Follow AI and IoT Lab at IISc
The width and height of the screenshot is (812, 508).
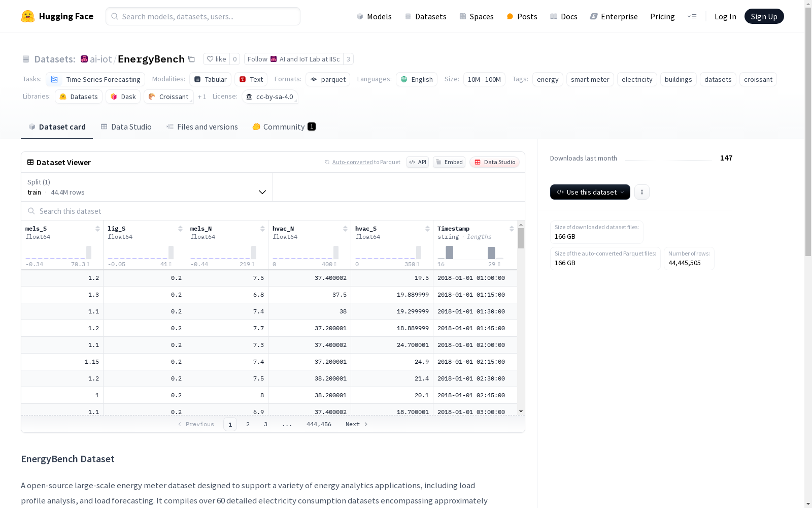tap(293, 59)
